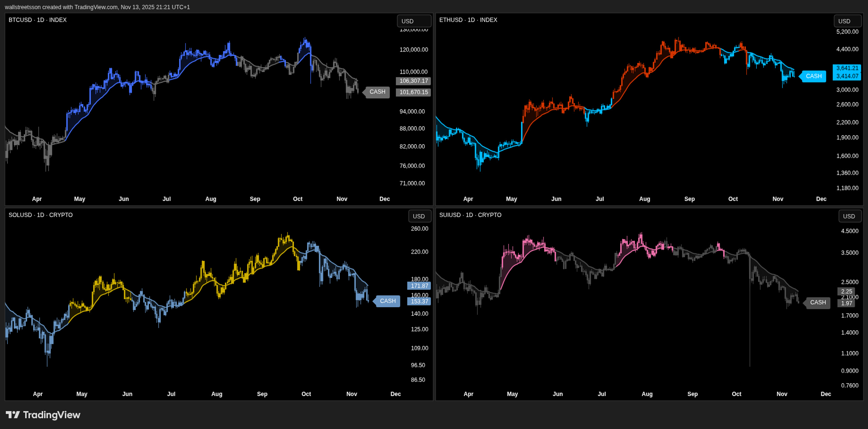Click Nov on the SUIUSD time axis

point(782,394)
